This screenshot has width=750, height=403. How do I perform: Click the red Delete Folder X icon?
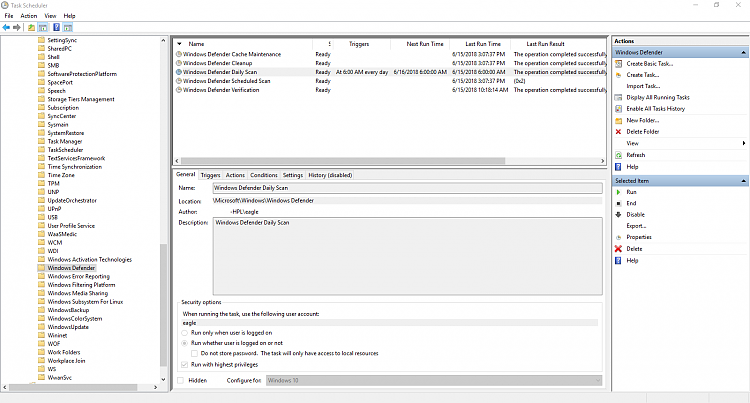point(619,132)
